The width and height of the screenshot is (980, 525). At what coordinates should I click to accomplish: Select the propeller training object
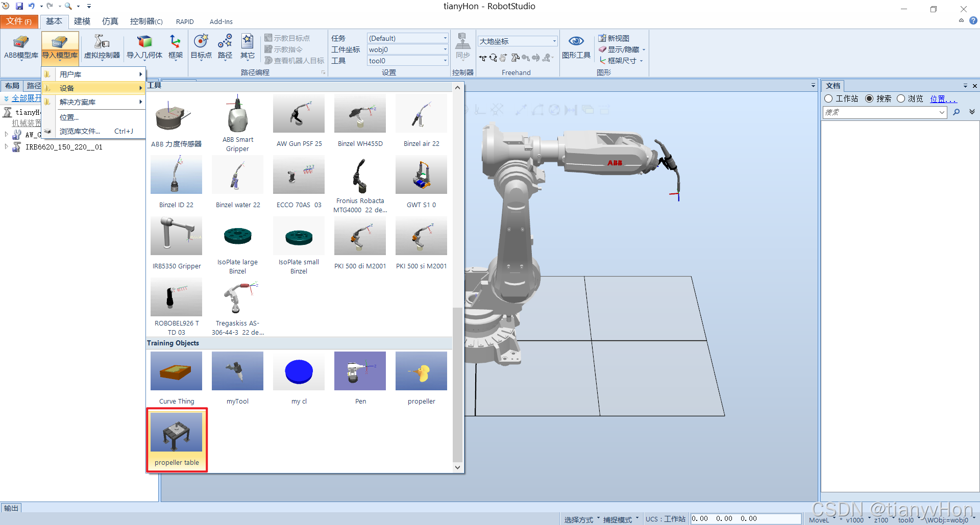coord(421,379)
